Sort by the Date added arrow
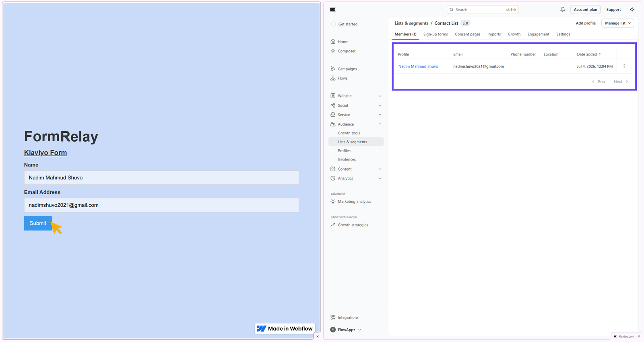This screenshot has height=342, width=644. [x=600, y=54]
